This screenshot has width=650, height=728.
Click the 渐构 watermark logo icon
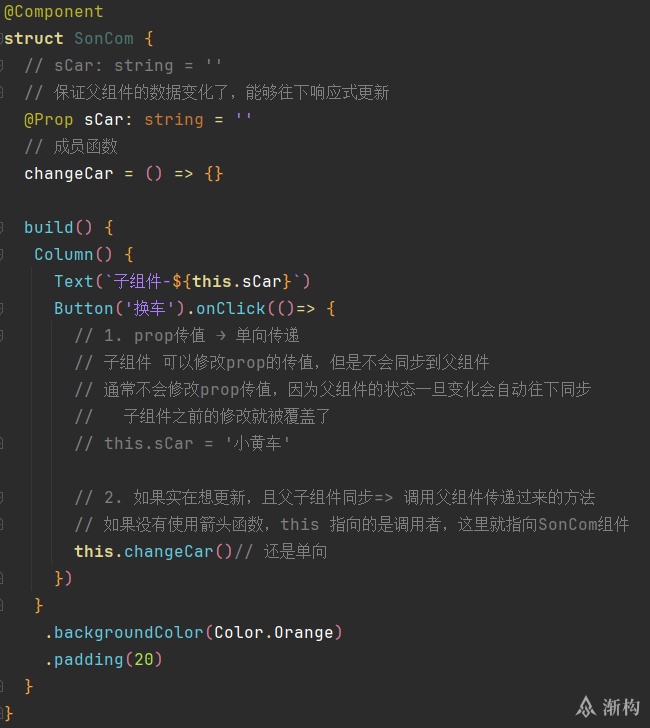(586, 707)
